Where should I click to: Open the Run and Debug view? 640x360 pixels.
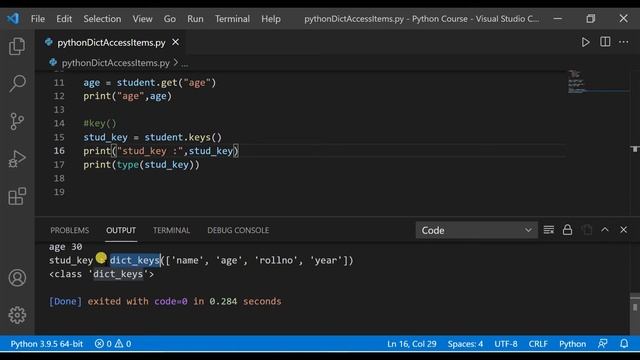tap(17, 159)
